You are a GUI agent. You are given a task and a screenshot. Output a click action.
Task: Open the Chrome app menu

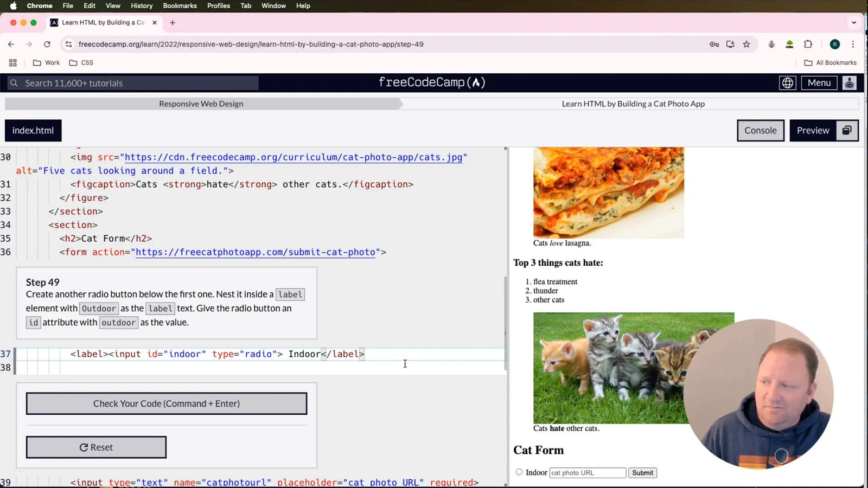(40, 6)
